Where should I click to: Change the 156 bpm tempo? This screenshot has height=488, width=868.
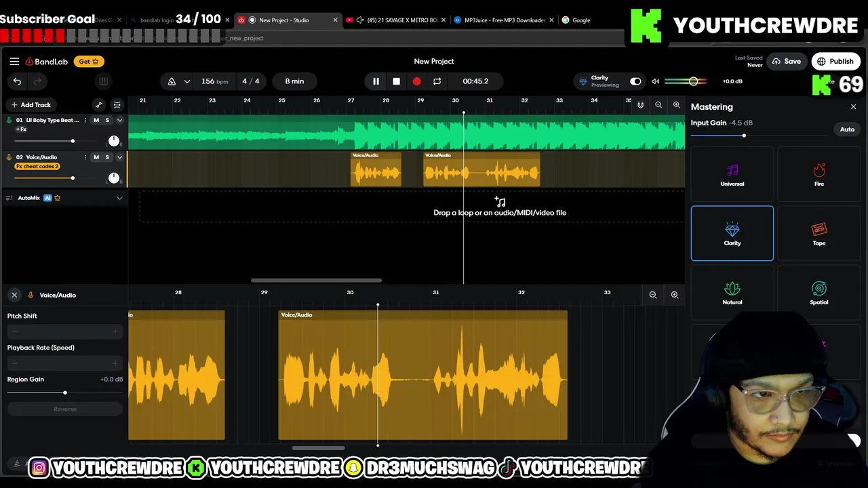(x=214, y=81)
